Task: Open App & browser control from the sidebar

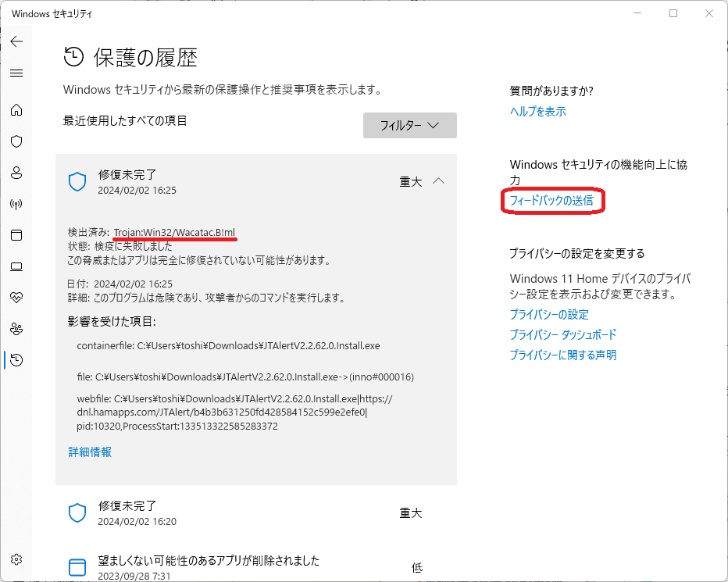Action: (x=16, y=235)
